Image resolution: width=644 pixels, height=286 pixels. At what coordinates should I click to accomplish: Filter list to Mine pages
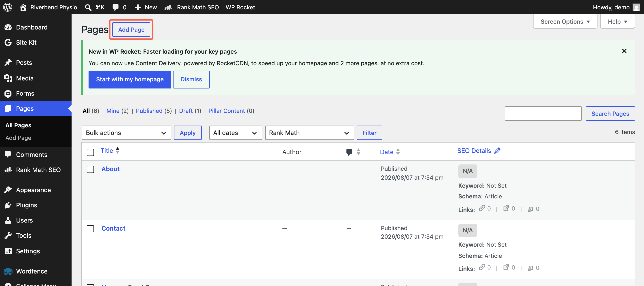[113, 111]
